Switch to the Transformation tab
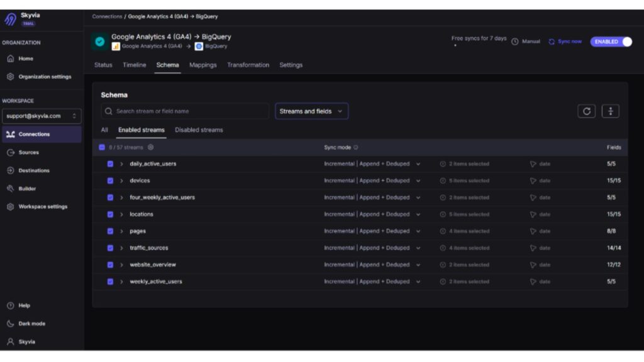The width and height of the screenshot is (644, 362). [248, 65]
